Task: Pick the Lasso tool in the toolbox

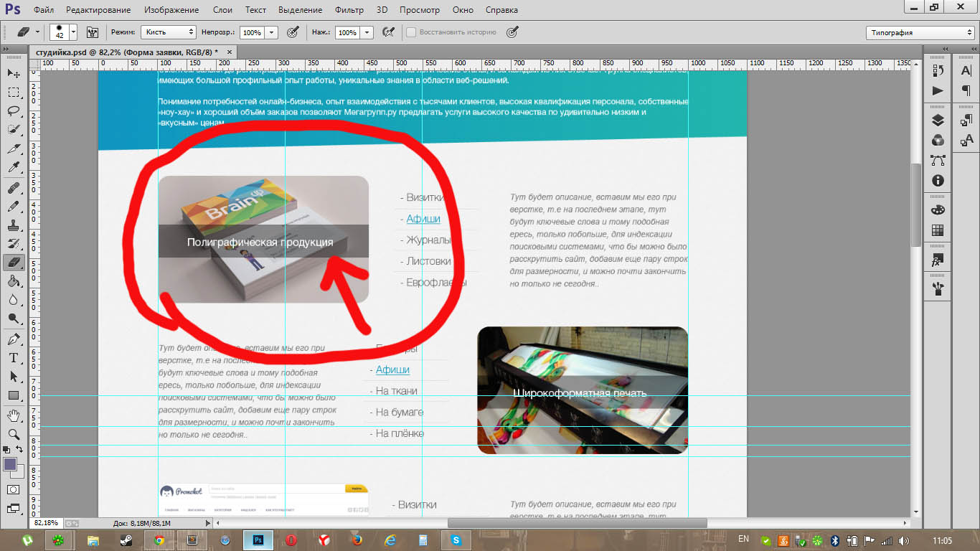Action: (x=14, y=111)
